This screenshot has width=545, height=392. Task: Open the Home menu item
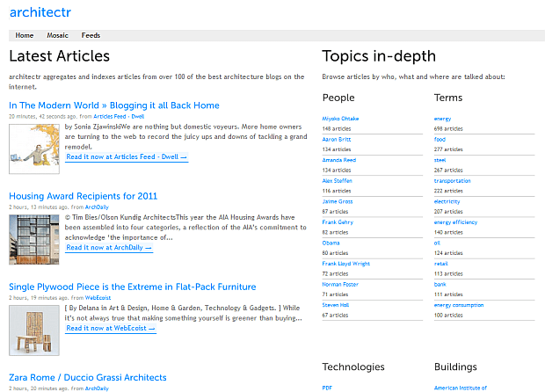pos(25,36)
